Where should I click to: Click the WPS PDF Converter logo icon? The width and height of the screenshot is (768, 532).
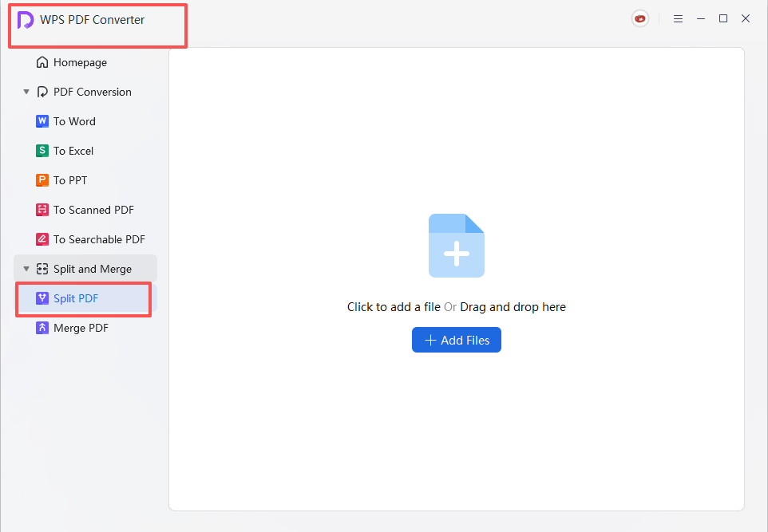point(26,20)
